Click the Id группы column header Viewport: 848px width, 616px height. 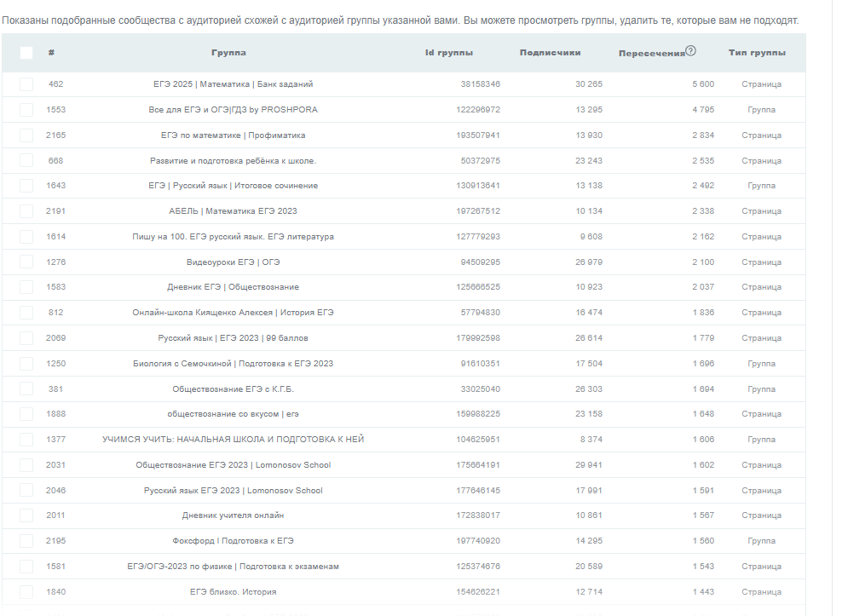(x=449, y=53)
